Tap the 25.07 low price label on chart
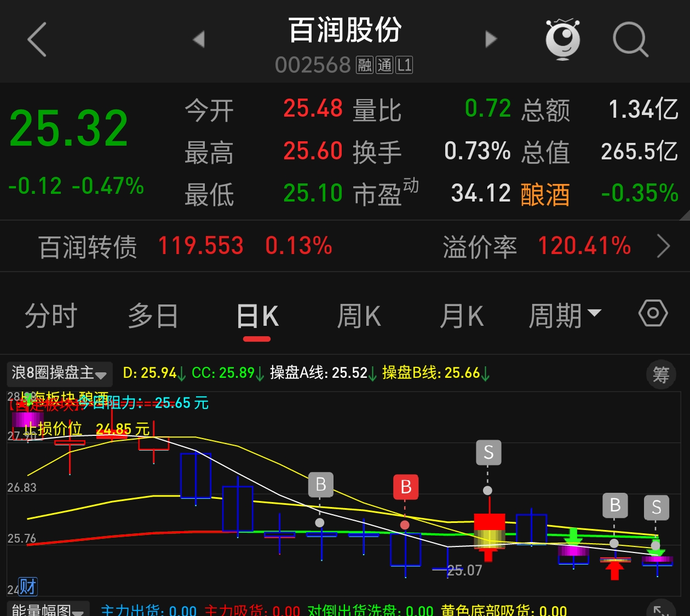The width and height of the screenshot is (690, 616). point(464,571)
